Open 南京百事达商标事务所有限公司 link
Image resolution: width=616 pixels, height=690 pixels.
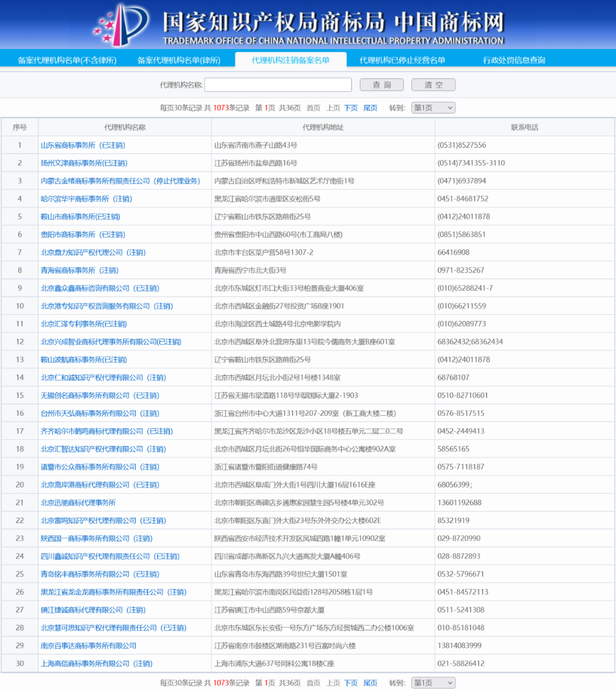88,646
